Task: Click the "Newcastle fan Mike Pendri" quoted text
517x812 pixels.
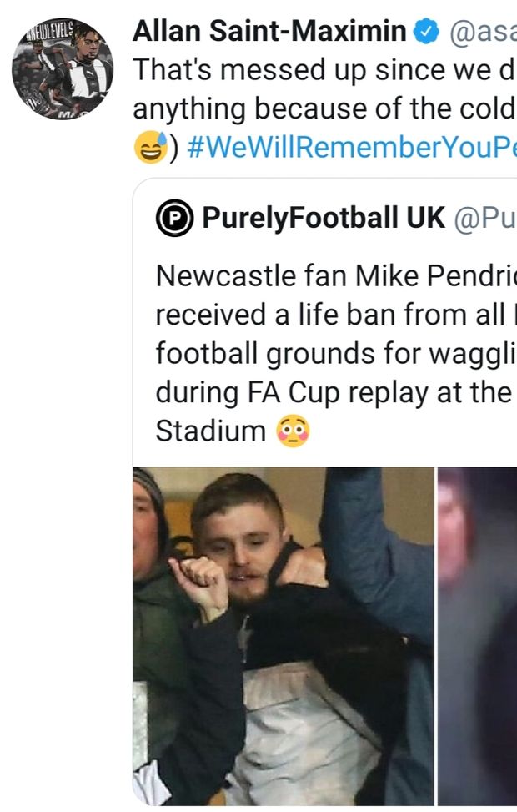Action: 334,275
